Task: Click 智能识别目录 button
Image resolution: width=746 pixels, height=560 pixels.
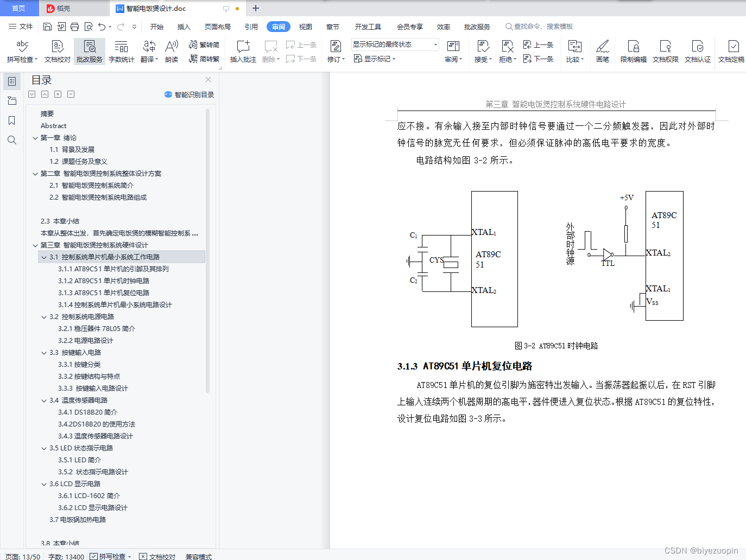Action: (189, 94)
